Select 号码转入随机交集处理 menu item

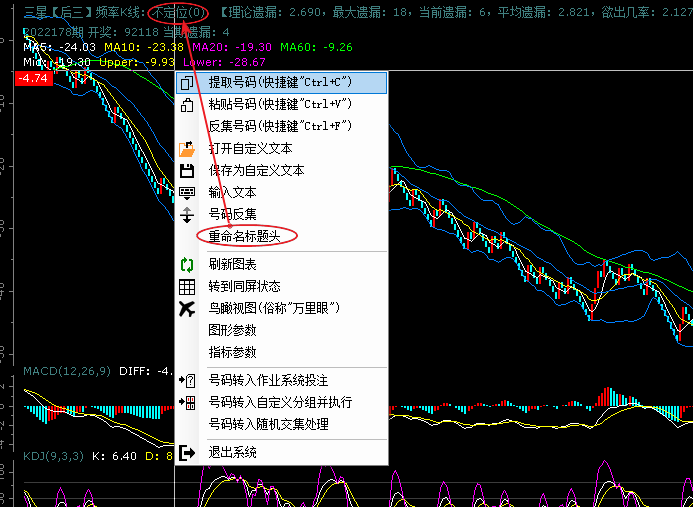(x=268, y=424)
